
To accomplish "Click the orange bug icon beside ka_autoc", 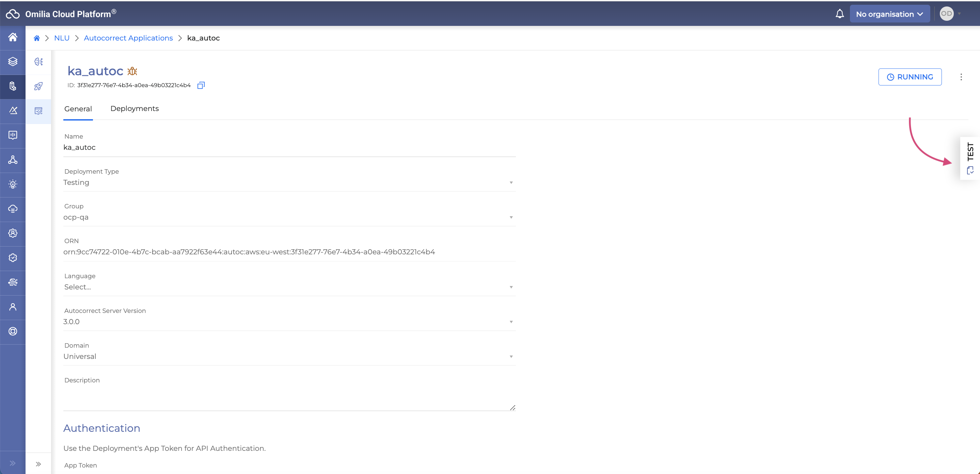I will coord(132,71).
